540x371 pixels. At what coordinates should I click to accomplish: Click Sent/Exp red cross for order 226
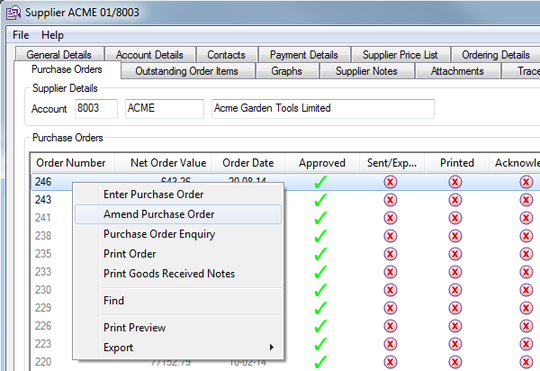(391, 326)
